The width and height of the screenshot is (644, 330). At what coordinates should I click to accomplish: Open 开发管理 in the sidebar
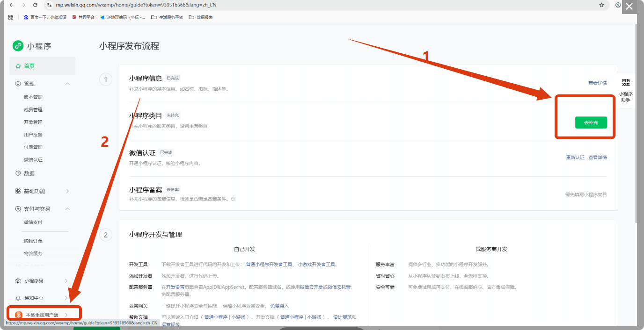(33, 122)
